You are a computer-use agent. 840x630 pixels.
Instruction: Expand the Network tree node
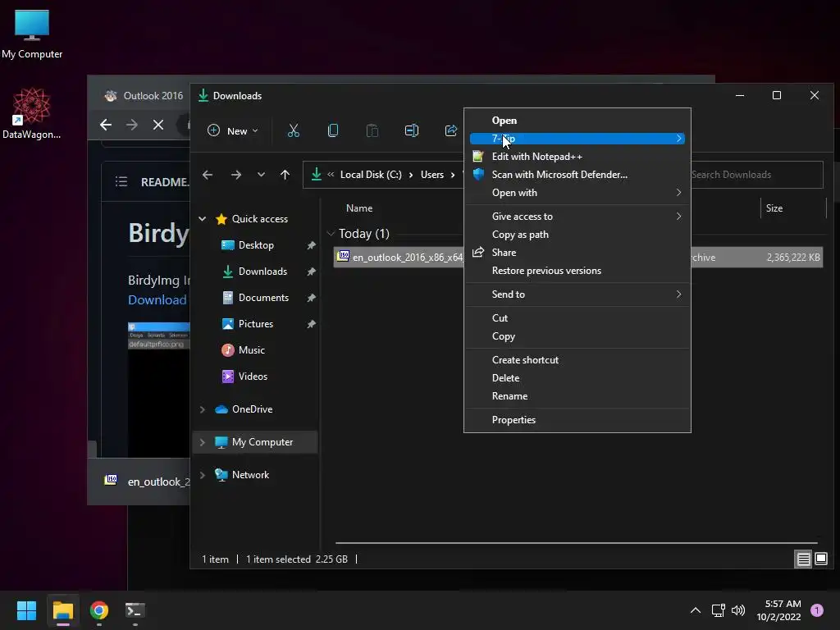coord(203,475)
